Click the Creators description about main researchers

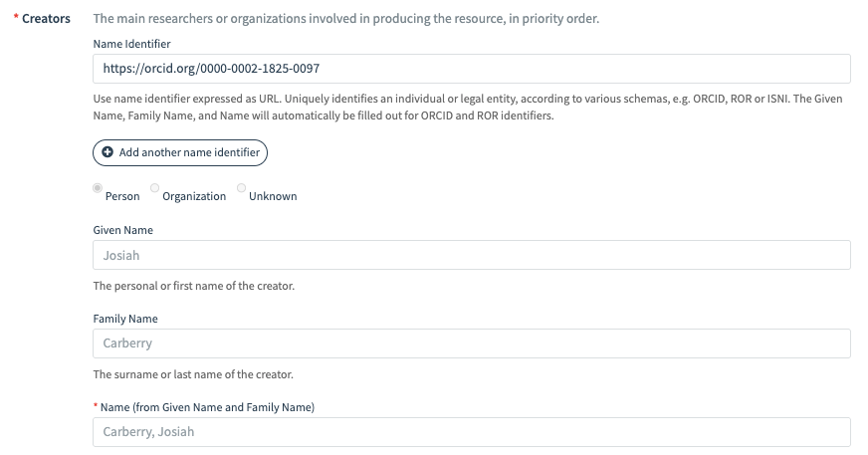coord(345,19)
